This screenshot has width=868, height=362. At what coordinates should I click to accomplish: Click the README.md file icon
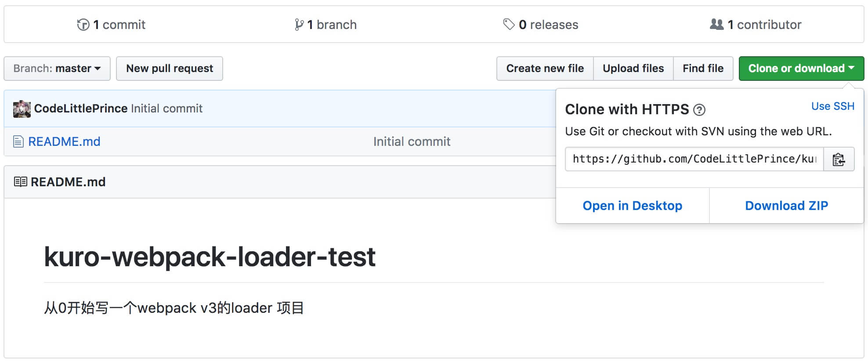[18, 141]
